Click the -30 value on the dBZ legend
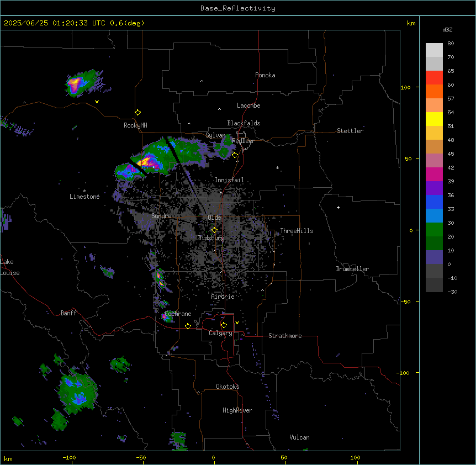The height and width of the screenshot is (465, 476). click(x=452, y=292)
